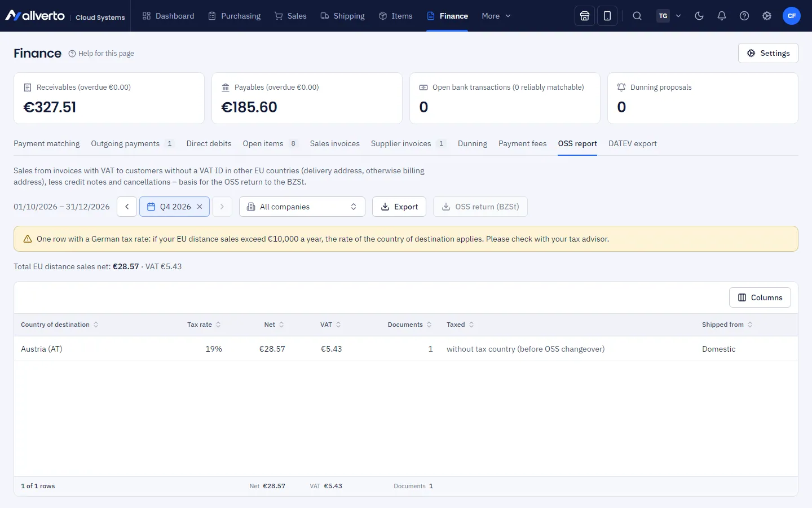Open global search magnifier
Screen dimensions: 812x508
tap(637, 16)
